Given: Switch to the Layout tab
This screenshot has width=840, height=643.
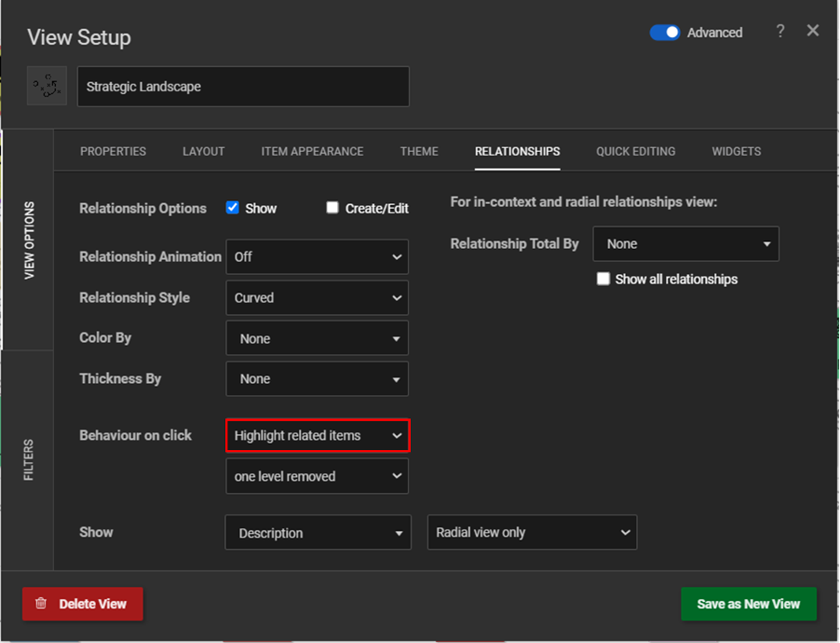Looking at the screenshot, I should click(x=204, y=151).
